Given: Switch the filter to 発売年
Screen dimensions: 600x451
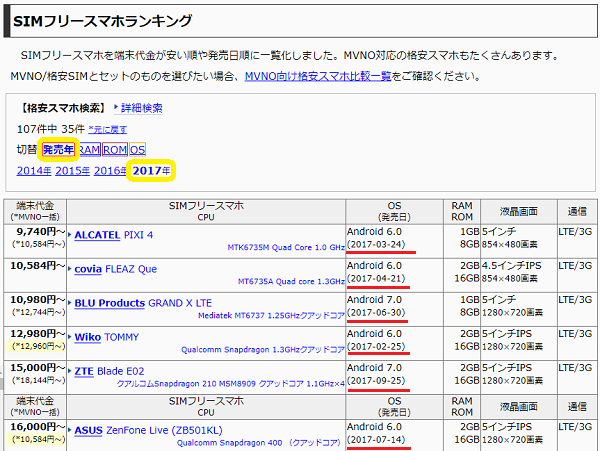Looking at the screenshot, I should (x=58, y=149).
